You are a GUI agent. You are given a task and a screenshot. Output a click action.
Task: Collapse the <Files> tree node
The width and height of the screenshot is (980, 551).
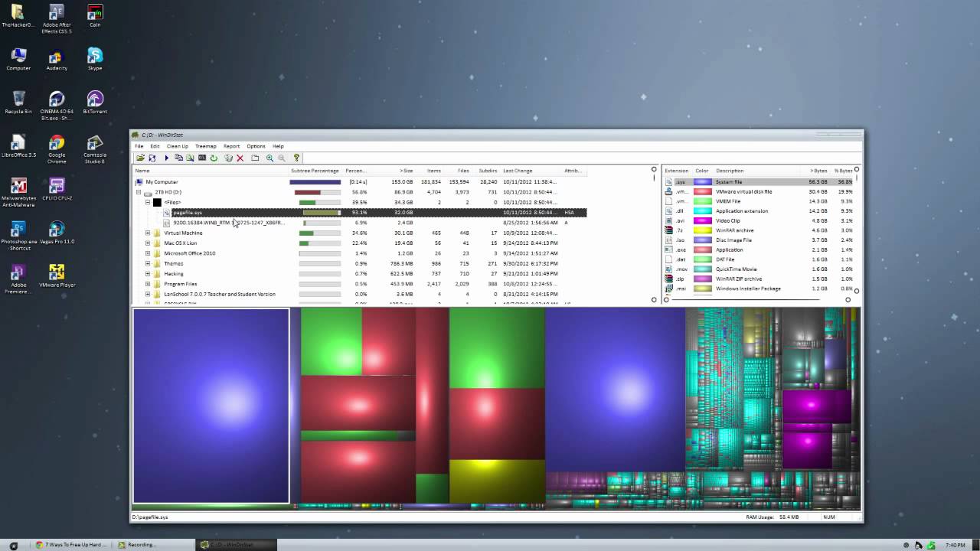pyautogui.click(x=148, y=202)
